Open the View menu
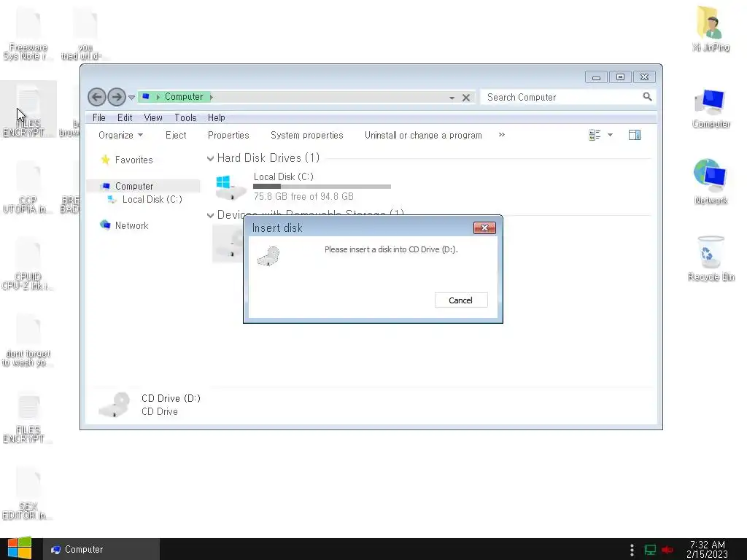 (x=153, y=117)
